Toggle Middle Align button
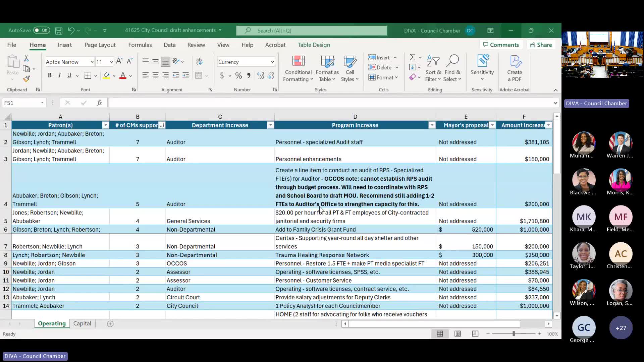 point(155,61)
